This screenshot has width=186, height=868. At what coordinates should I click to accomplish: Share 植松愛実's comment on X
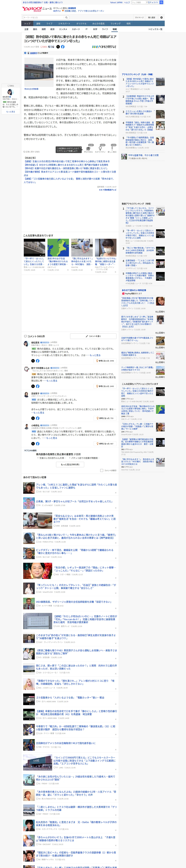pyautogui.click(x=33, y=361)
